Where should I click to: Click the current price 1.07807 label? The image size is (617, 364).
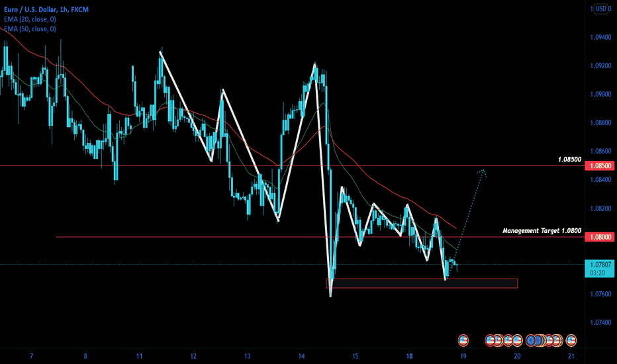[600, 265]
